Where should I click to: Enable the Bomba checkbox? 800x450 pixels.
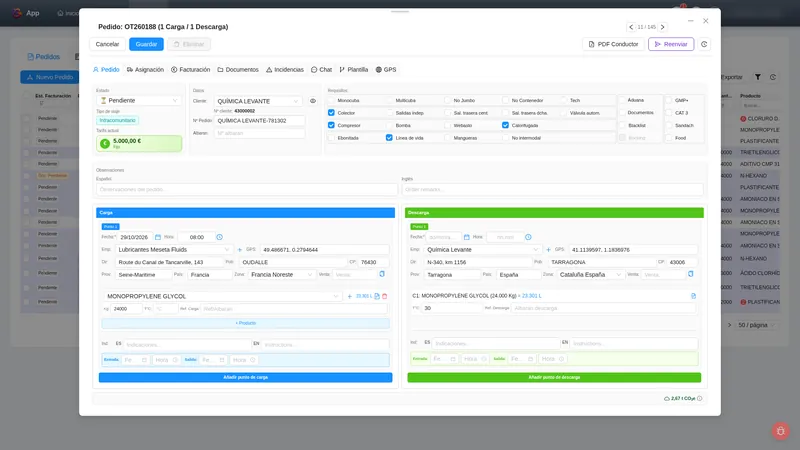pyautogui.click(x=389, y=125)
